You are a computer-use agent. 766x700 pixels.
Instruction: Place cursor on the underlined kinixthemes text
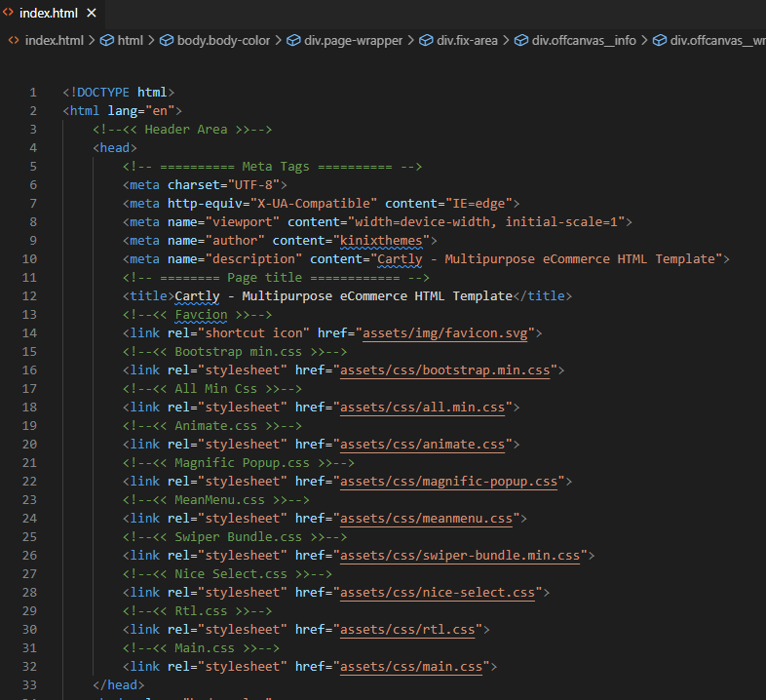[x=383, y=241]
